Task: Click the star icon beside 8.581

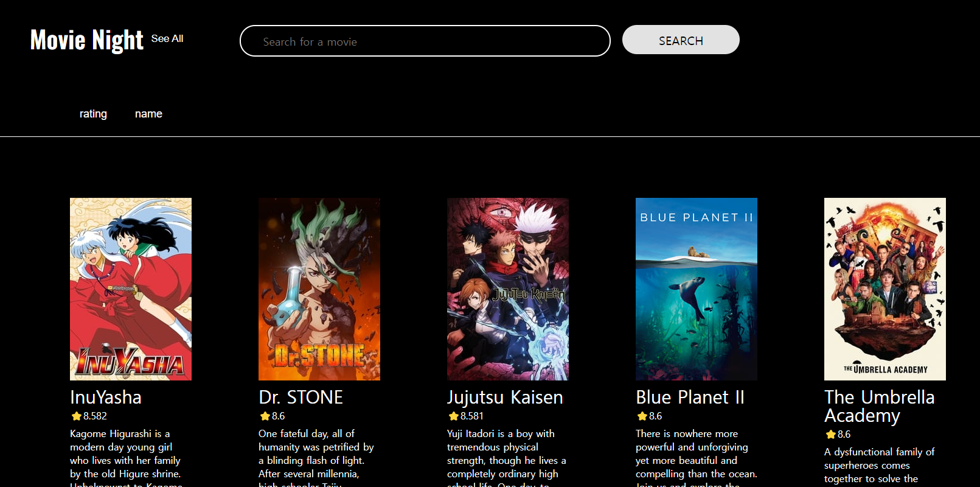Action: click(453, 416)
